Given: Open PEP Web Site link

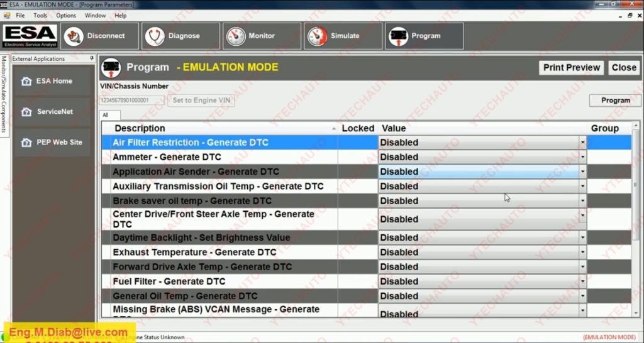Looking at the screenshot, I should pyautogui.click(x=59, y=142).
